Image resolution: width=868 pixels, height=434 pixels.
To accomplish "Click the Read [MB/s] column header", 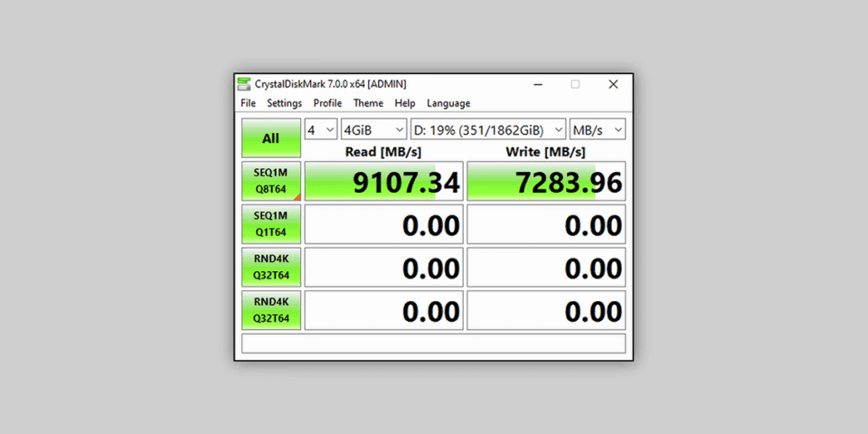I will click(383, 152).
